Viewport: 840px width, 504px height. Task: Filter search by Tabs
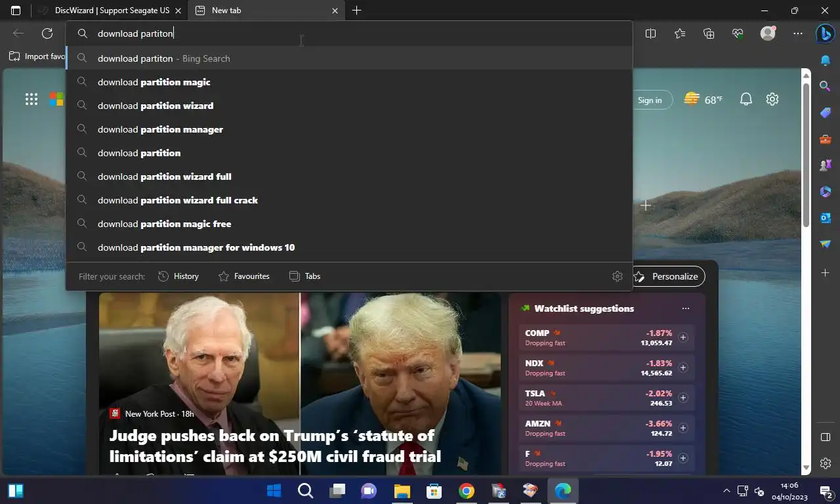[304, 276]
